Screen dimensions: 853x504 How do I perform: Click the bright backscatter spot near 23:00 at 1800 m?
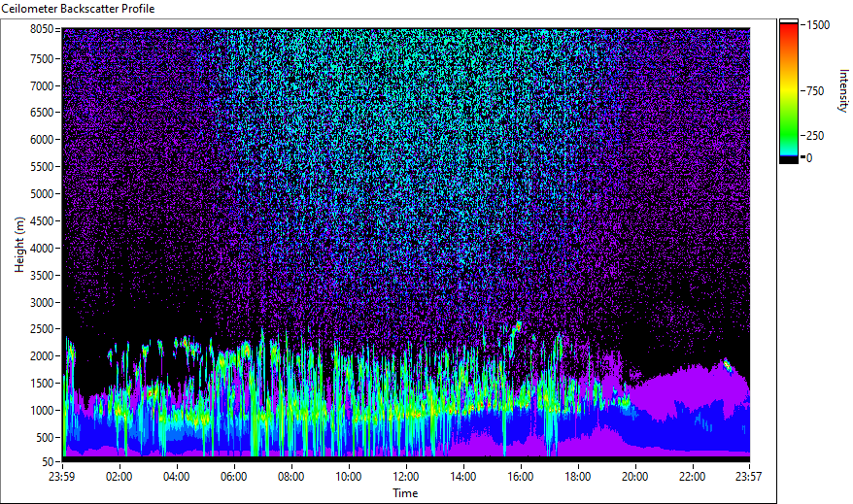click(727, 365)
